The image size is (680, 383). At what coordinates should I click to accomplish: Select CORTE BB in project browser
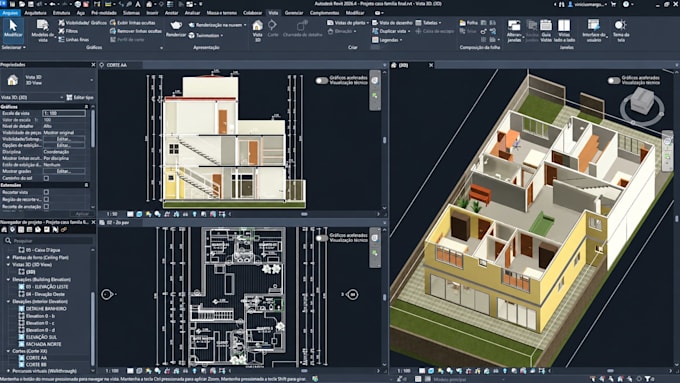pyautogui.click(x=36, y=365)
